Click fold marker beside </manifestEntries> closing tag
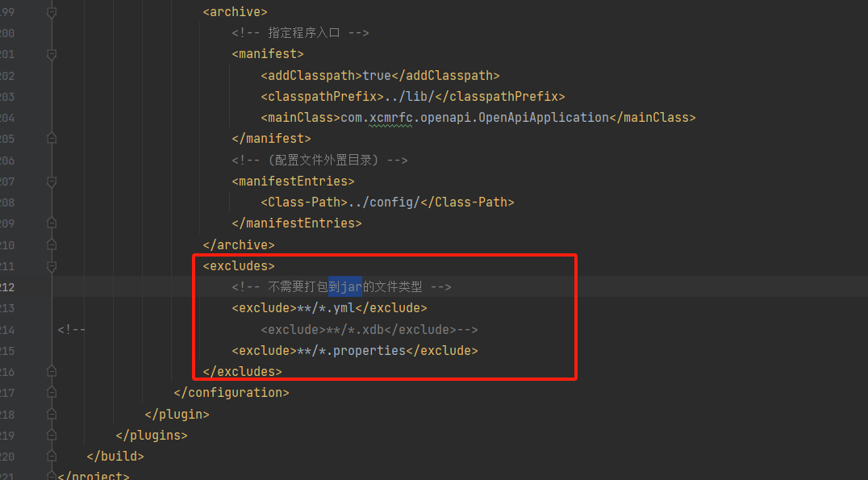 tap(52, 223)
